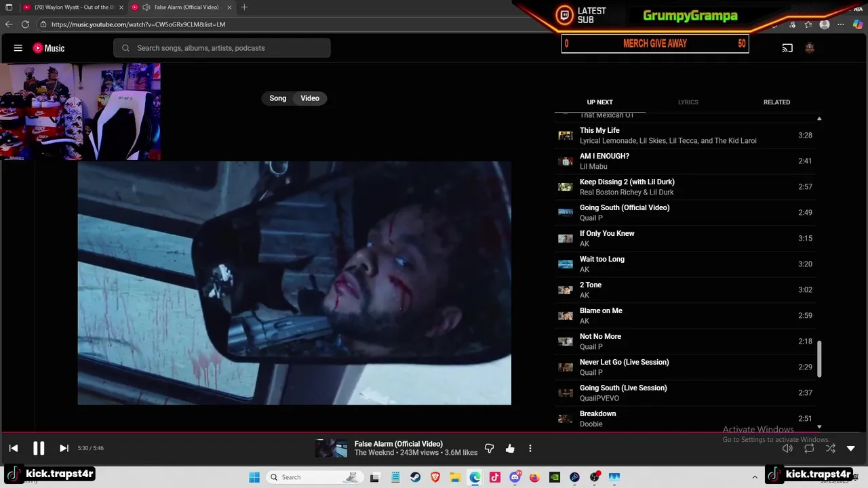Go to YouTube Music home via logo
The image size is (868, 488).
(49, 48)
